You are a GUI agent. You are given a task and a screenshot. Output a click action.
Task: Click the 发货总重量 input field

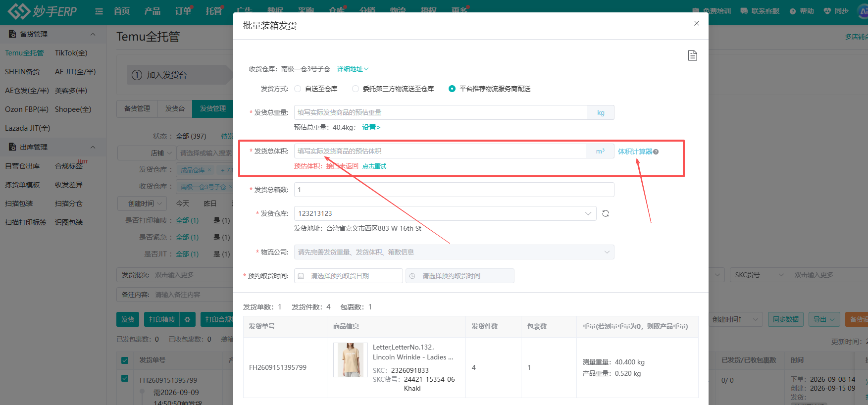440,112
